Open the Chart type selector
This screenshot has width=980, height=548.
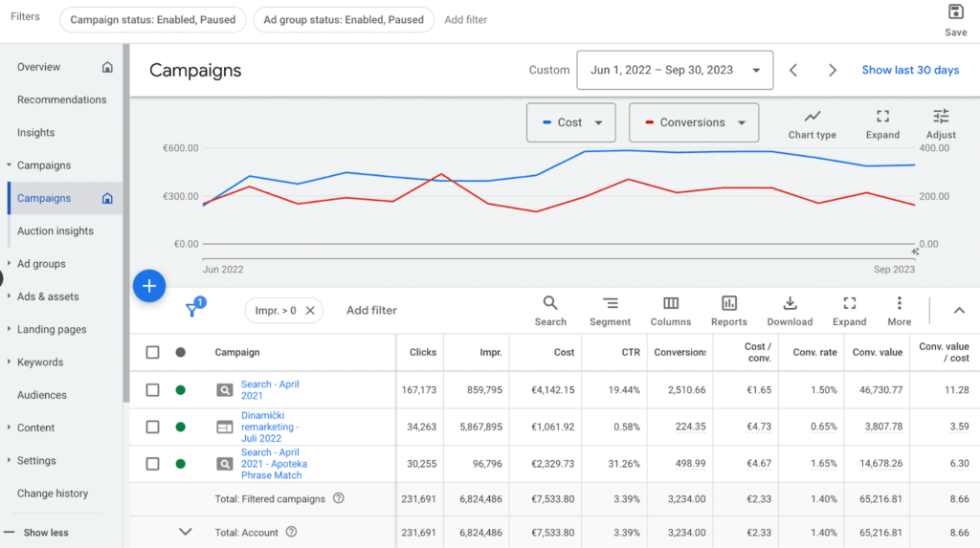click(x=812, y=123)
